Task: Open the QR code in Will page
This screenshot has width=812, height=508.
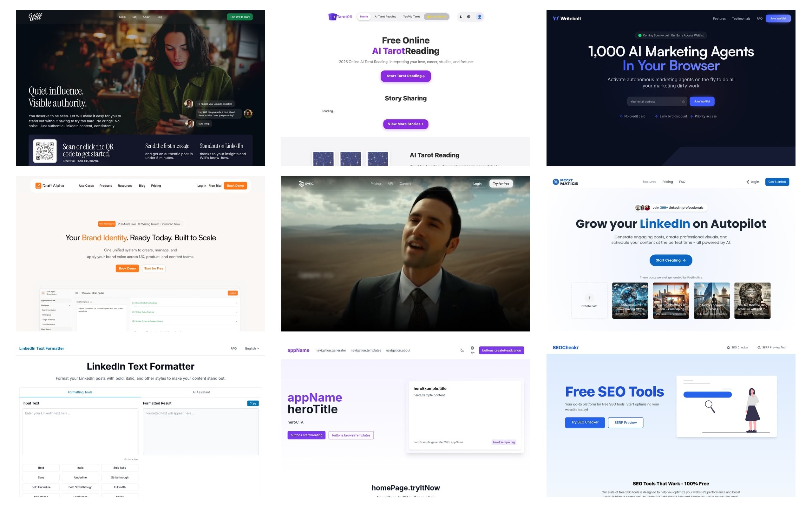Action: coord(45,151)
